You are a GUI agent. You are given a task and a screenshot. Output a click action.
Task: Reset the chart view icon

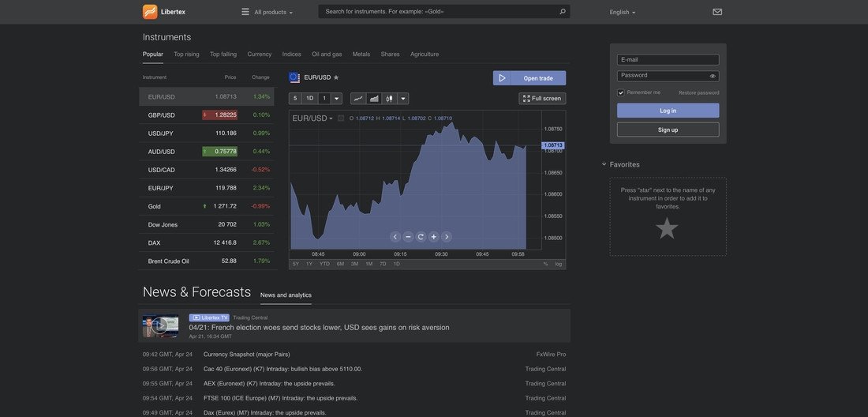421,237
